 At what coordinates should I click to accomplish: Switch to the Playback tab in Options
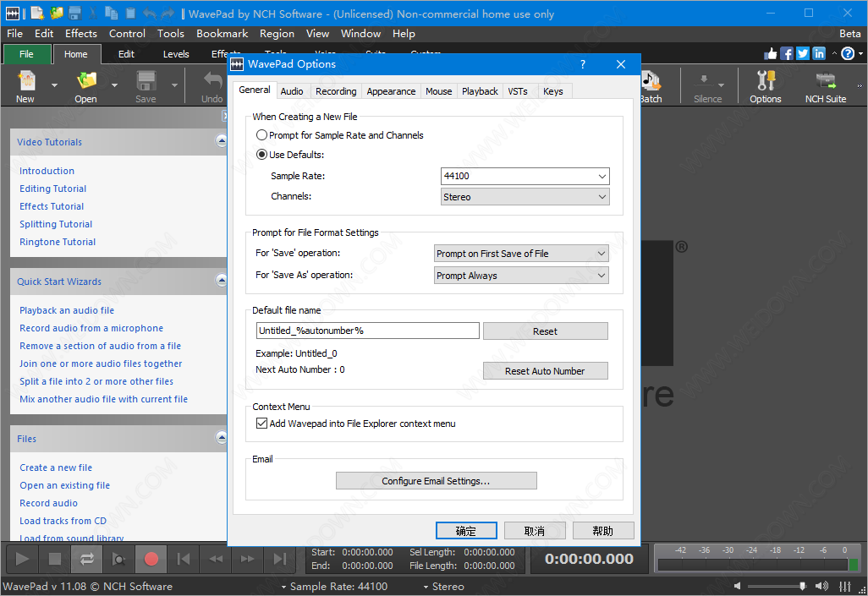(480, 91)
